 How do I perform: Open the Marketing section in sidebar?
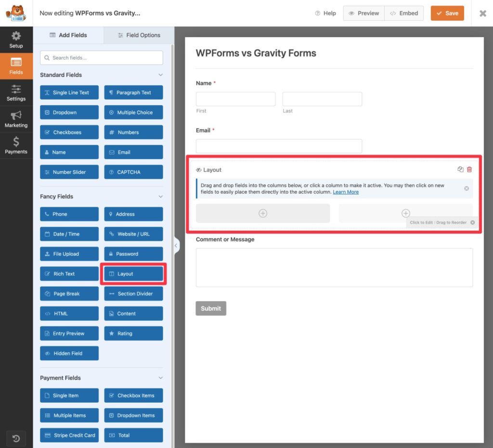16,119
